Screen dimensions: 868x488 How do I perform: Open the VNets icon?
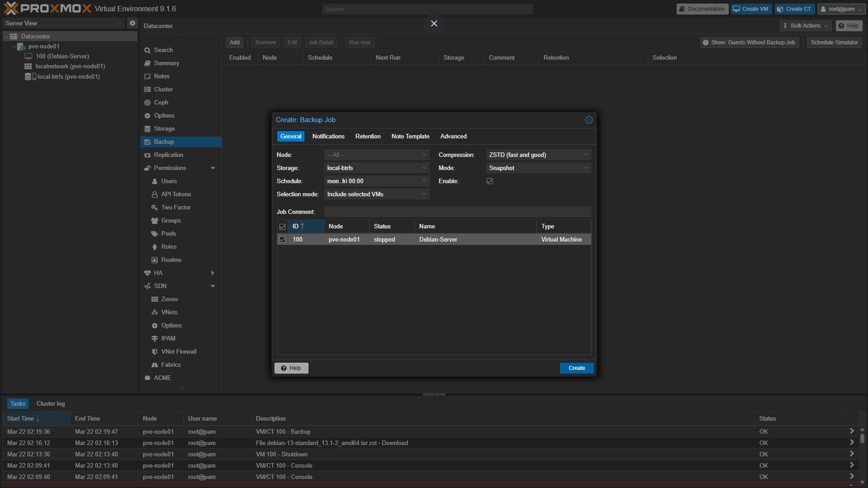point(155,313)
